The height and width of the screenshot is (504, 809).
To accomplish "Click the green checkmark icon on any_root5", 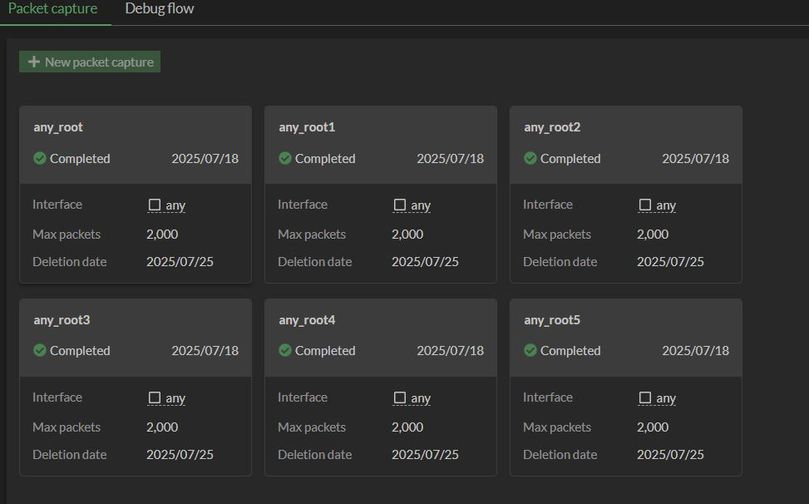I will (x=530, y=350).
